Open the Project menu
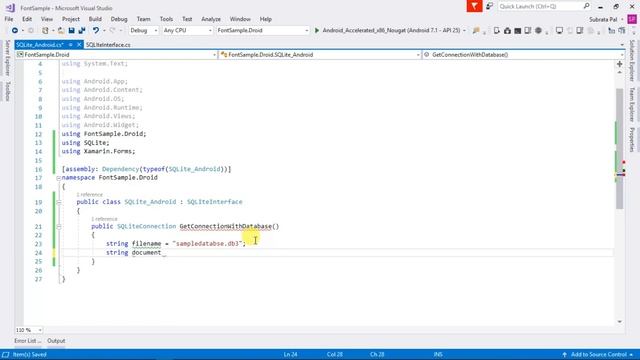Image resolution: width=640 pixels, height=360 pixels. point(71,19)
